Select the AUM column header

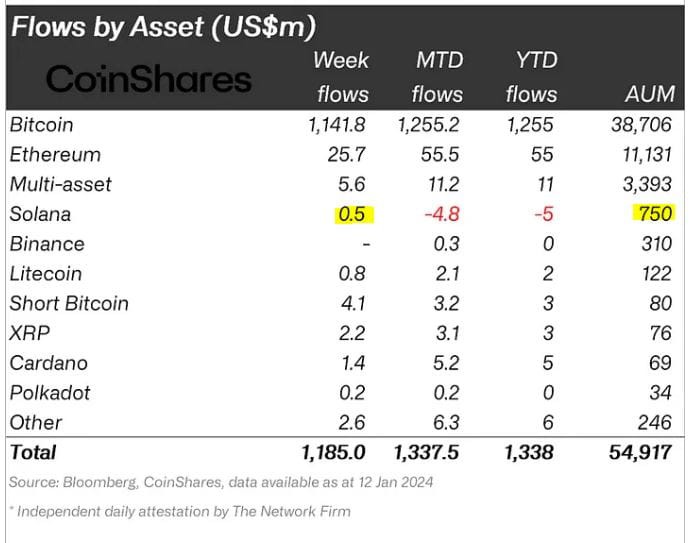(x=650, y=94)
